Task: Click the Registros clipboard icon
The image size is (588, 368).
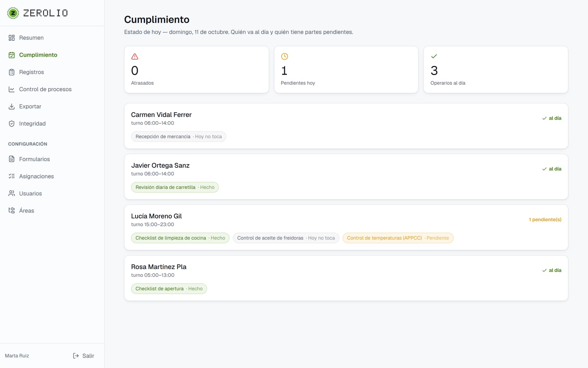Action: (12, 72)
